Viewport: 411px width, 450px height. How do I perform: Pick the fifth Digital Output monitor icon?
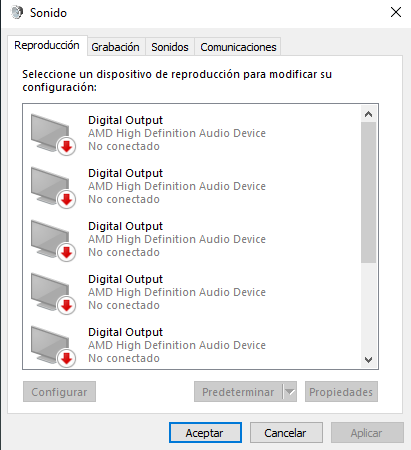[x=53, y=346]
